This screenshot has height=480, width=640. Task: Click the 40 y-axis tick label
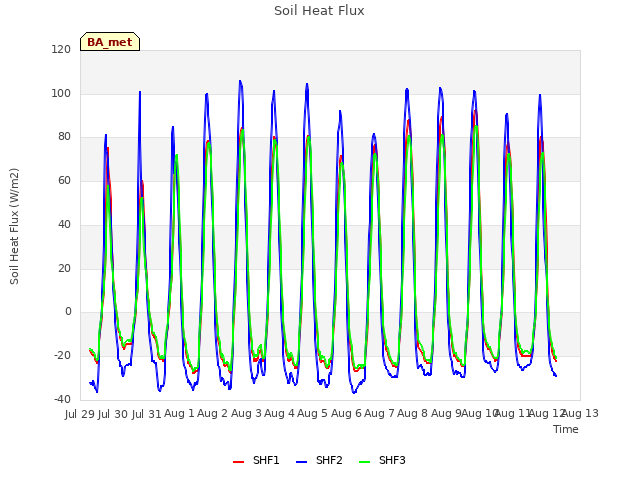(64, 224)
